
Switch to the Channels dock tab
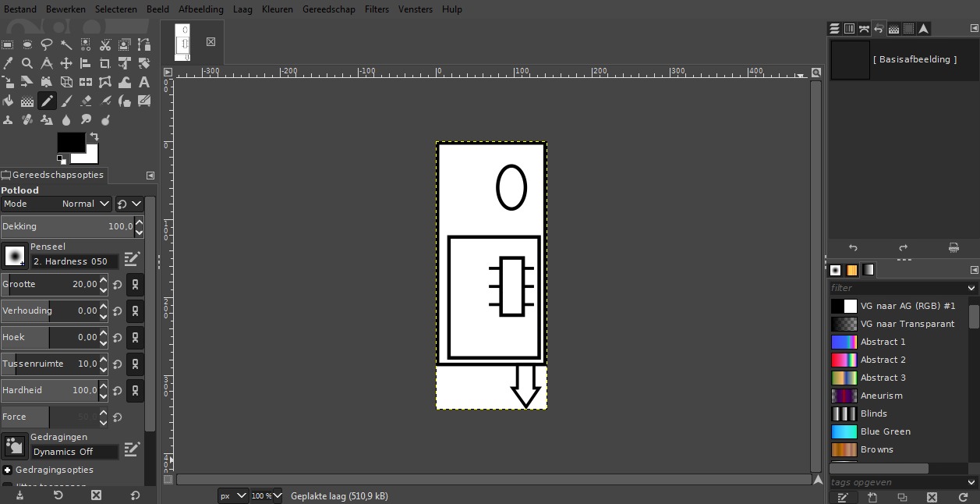[849, 29]
